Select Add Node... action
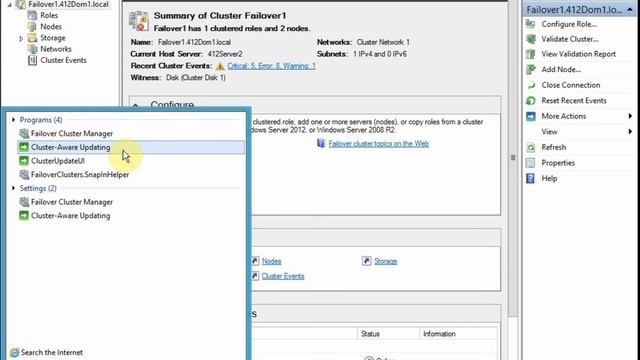Screen dimensions: 640x360 click(561, 69)
